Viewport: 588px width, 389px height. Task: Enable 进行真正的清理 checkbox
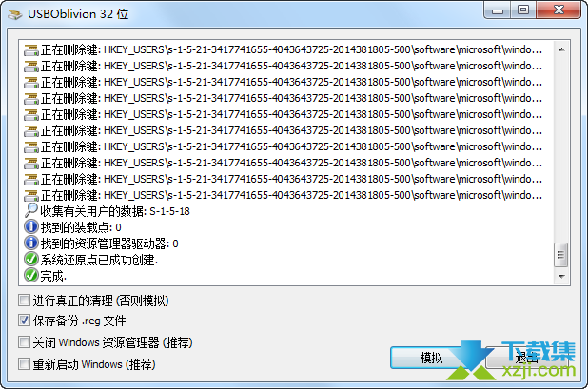tap(25, 301)
